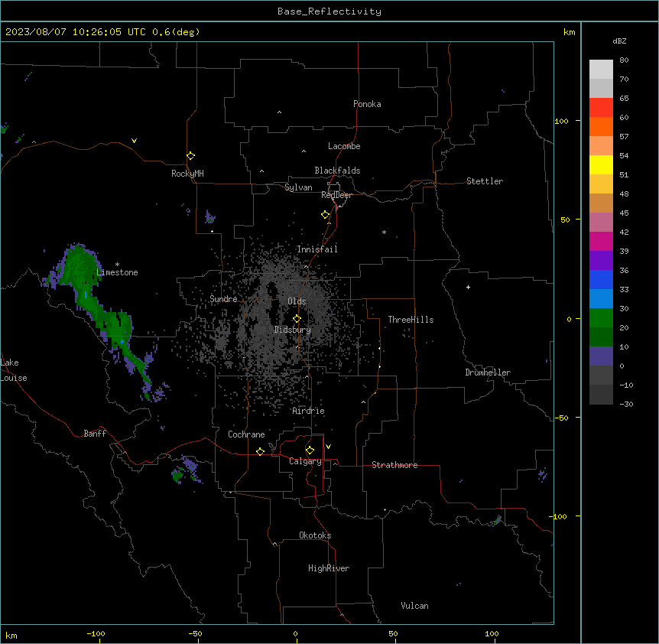
Task: Click the Olds label
Action: [x=297, y=301]
